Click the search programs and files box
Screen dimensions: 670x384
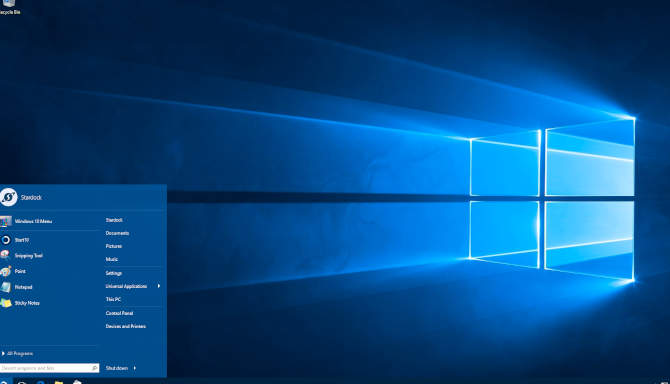click(x=50, y=368)
